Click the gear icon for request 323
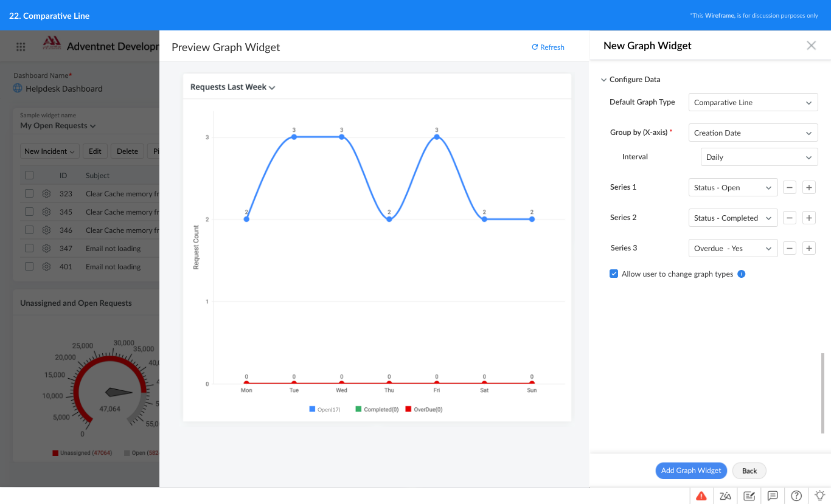This screenshot has width=831, height=504. [46, 194]
